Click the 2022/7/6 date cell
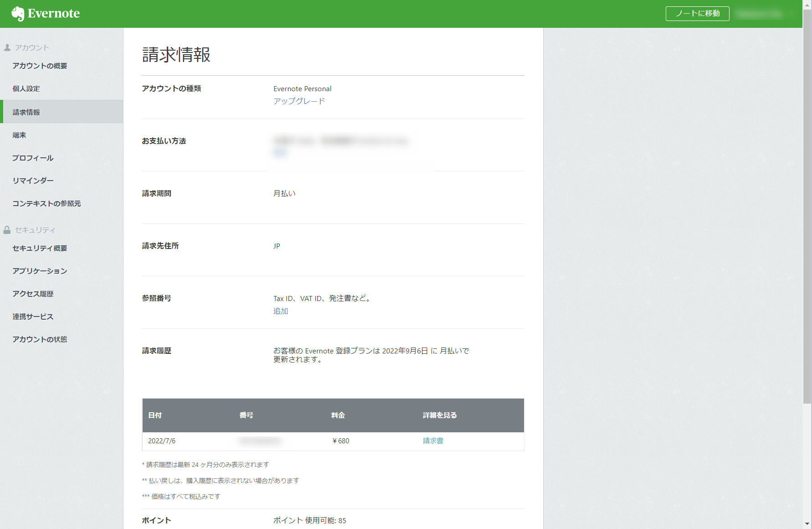Screen dimensions: 812x529 click(x=162, y=441)
